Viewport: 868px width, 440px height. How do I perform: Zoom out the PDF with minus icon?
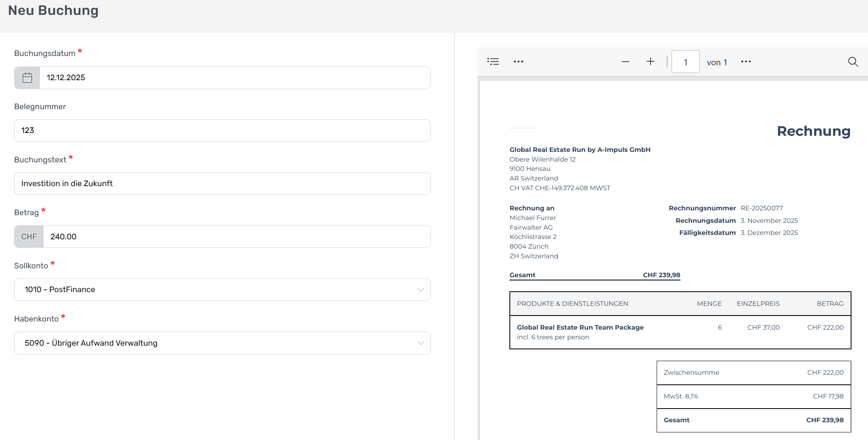pyautogui.click(x=625, y=62)
